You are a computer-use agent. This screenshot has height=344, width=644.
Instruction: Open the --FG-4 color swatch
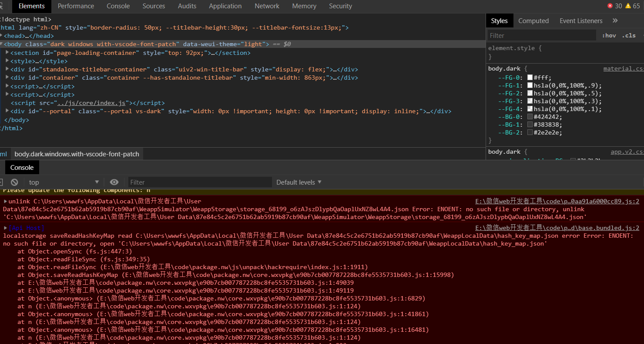(x=530, y=109)
